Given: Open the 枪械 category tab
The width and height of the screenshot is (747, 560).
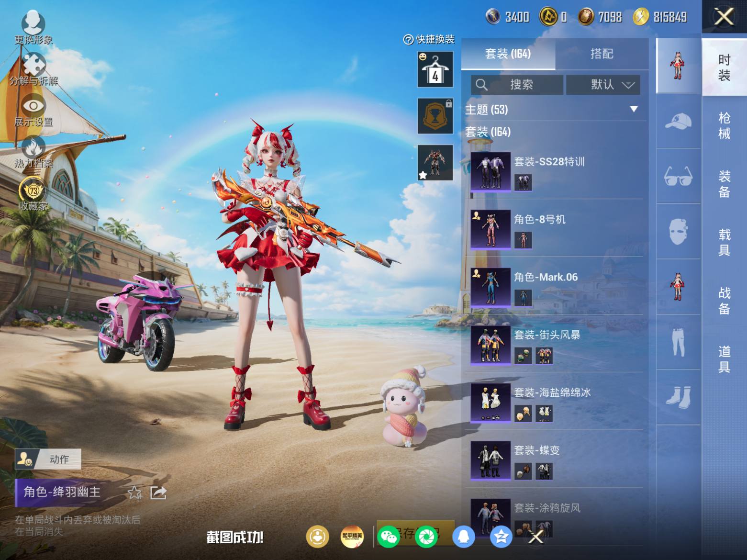Looking at the screenshot, I should click(724, 125).
